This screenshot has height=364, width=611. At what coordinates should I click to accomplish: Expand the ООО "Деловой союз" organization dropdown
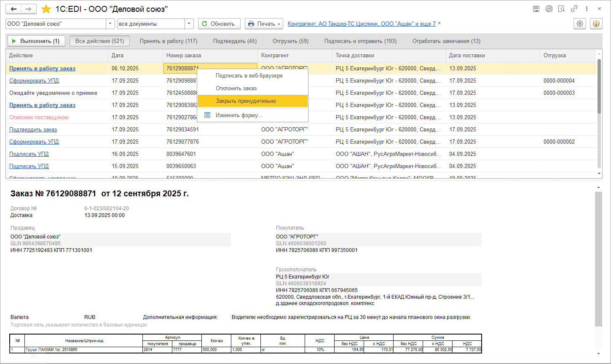click(x=110, y=24)
